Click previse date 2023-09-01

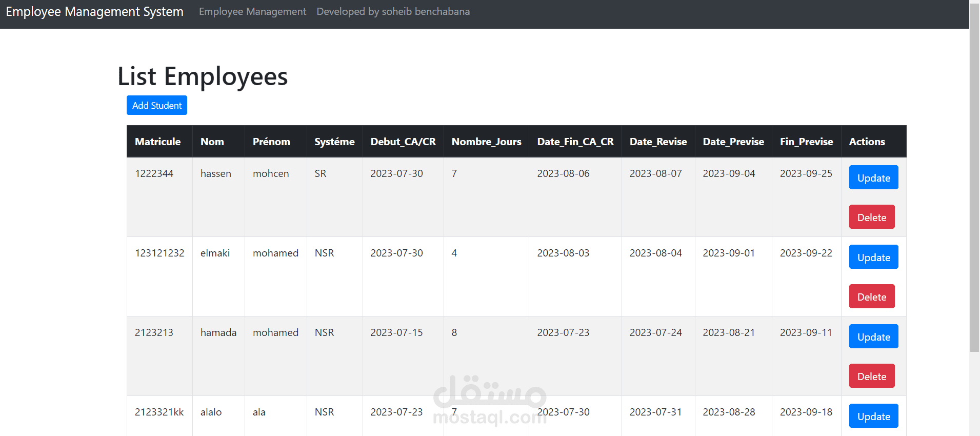coord(729,253)
